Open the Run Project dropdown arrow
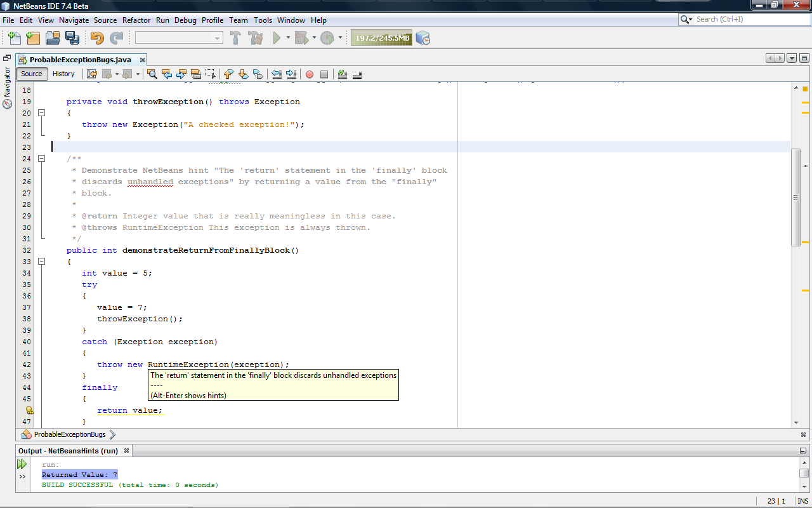 288,37
